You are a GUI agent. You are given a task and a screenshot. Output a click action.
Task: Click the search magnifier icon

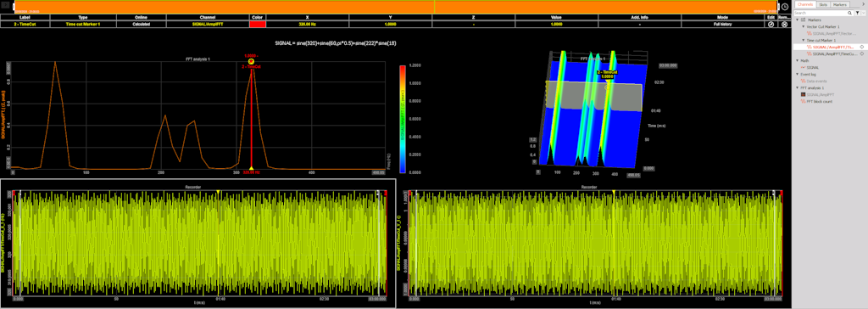[849, 12]
